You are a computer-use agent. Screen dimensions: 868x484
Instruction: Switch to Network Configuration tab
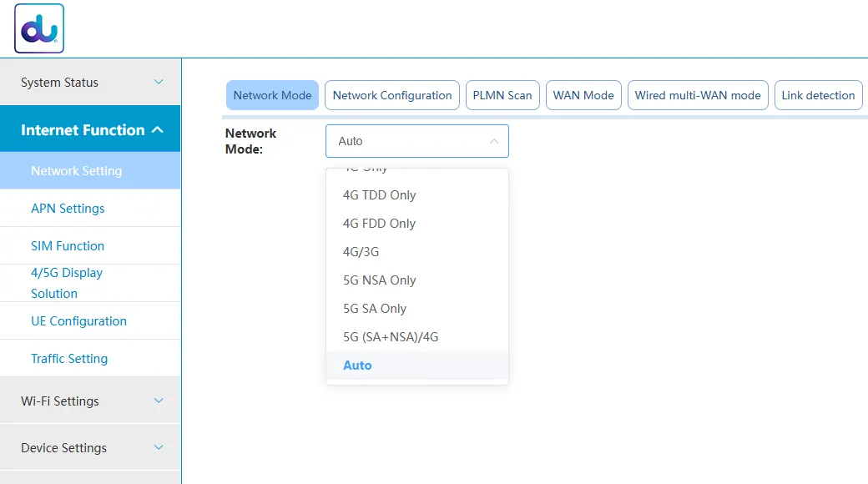[x=392, y=95]
